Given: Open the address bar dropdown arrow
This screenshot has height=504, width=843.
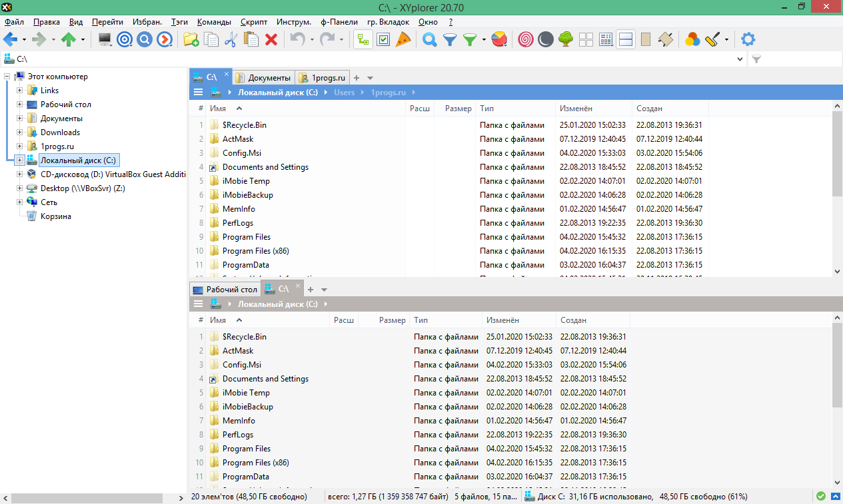Looking at the screenshot, I should point(741,59).
